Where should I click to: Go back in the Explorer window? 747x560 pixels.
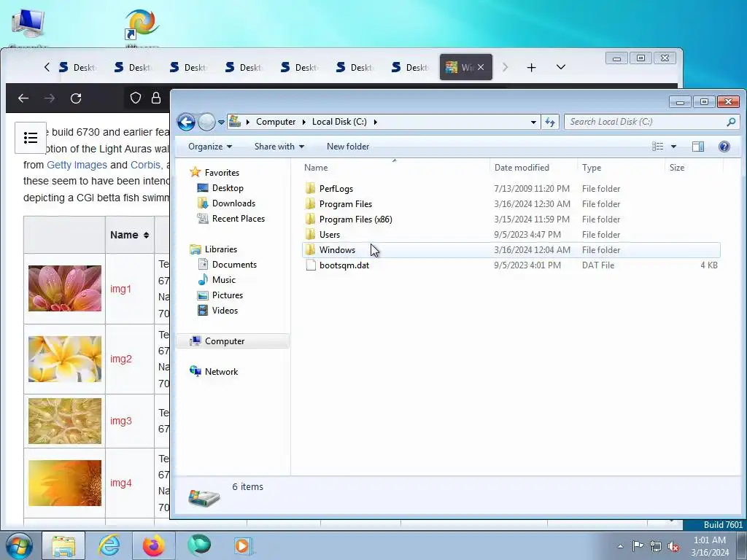pyautogui.click(x=186, y=122)
